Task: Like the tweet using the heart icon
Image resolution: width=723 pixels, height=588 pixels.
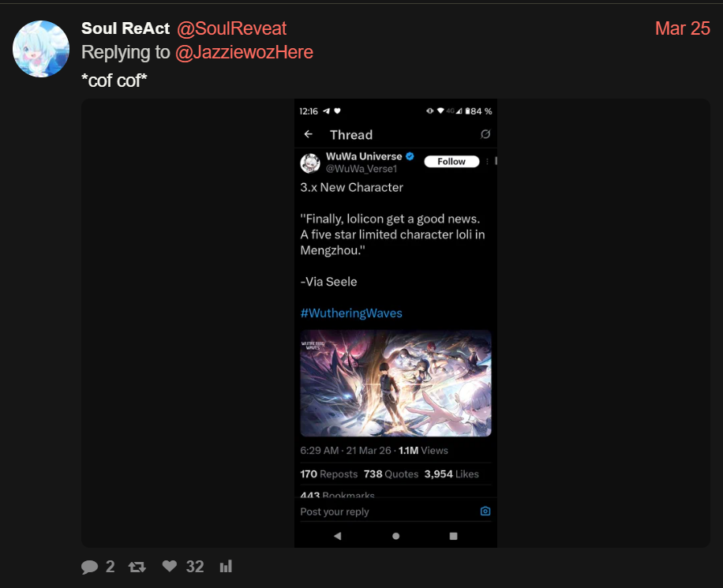Action: coord(169,567)
